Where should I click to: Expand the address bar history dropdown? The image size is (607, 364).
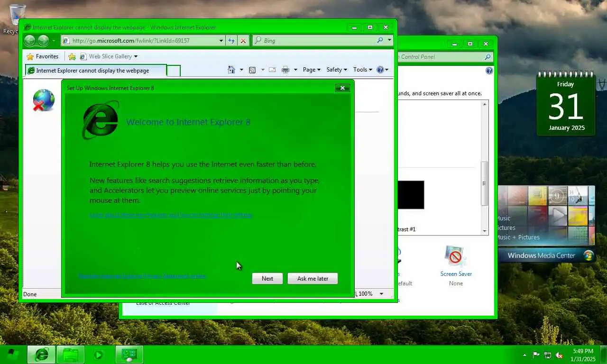(221, 41)
